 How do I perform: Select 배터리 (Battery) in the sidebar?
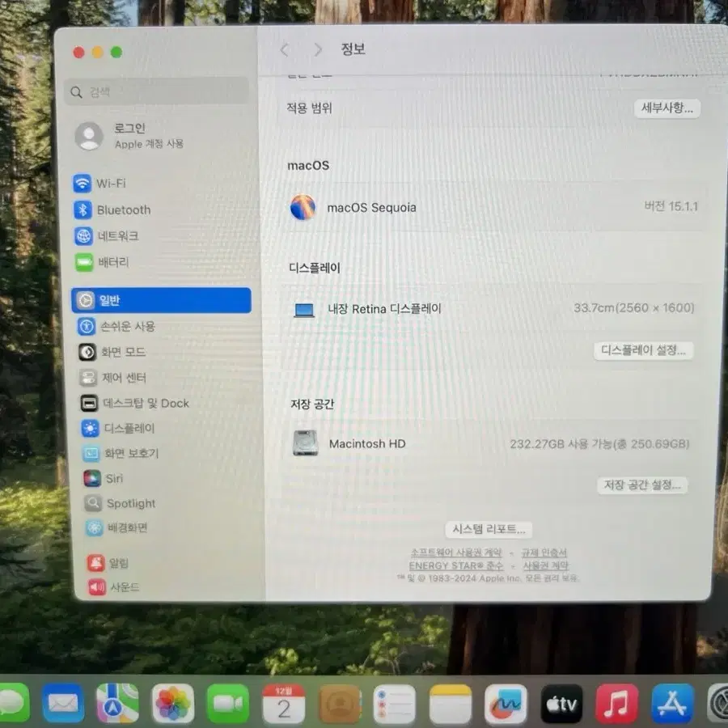tap(103, 262)
